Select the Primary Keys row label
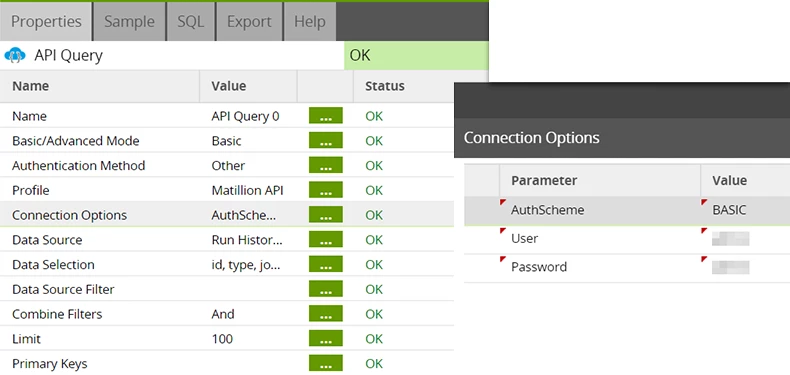Viewport: 790px width, 375px height. click(x=49, y=363)
